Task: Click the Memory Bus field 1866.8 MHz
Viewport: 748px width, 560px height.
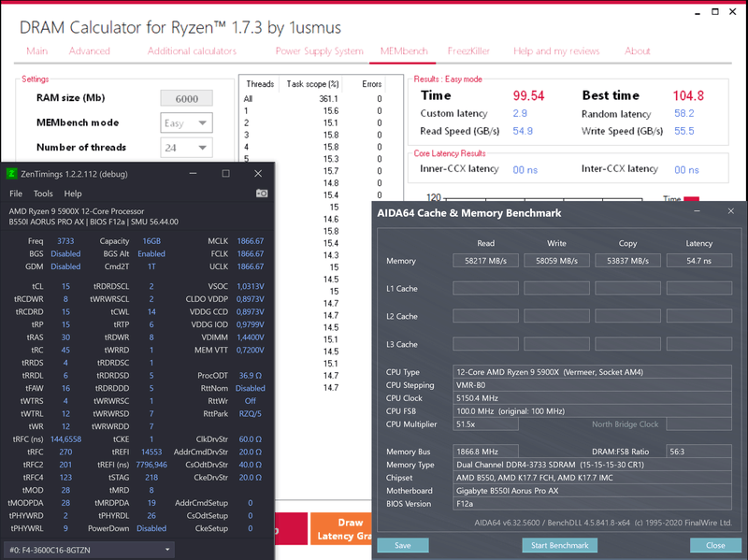Action: click(x=485, y=452)
